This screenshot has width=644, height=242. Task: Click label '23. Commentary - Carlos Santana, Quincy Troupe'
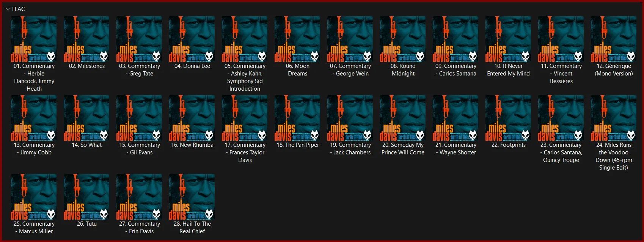561,152
